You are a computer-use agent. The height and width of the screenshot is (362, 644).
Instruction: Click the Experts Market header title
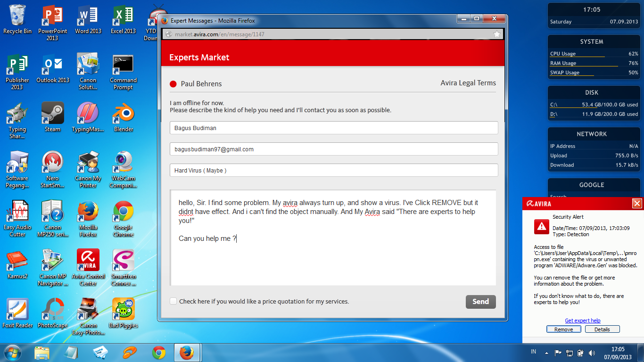click(x=199, y=58)
